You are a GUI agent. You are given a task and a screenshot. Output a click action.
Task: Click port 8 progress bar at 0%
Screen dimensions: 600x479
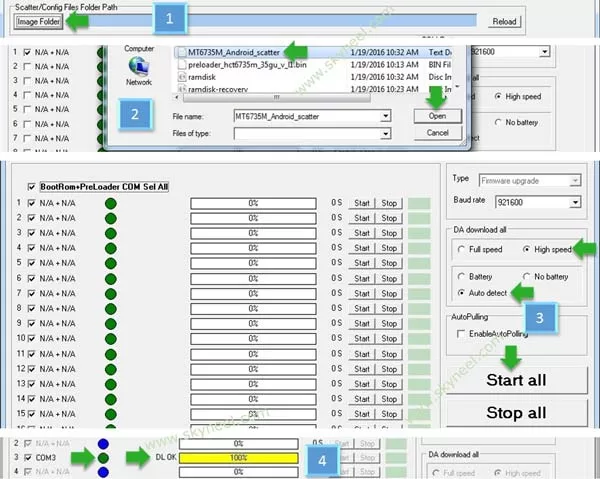tap(253, 309)
